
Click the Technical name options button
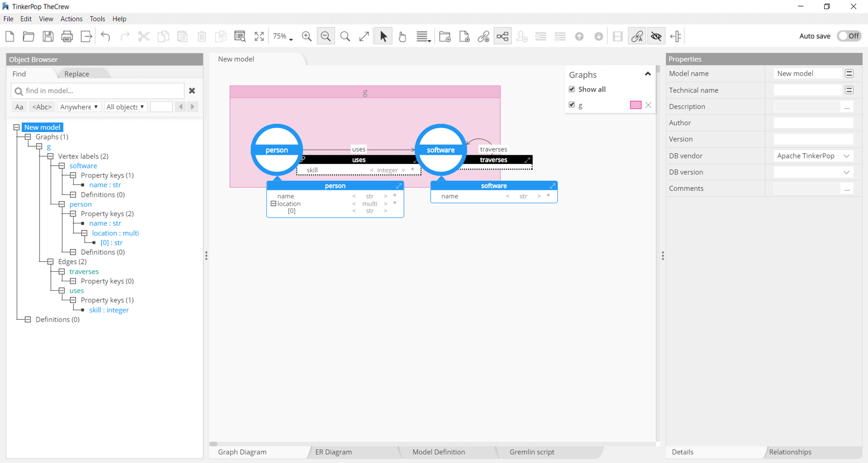pos(849,90)
